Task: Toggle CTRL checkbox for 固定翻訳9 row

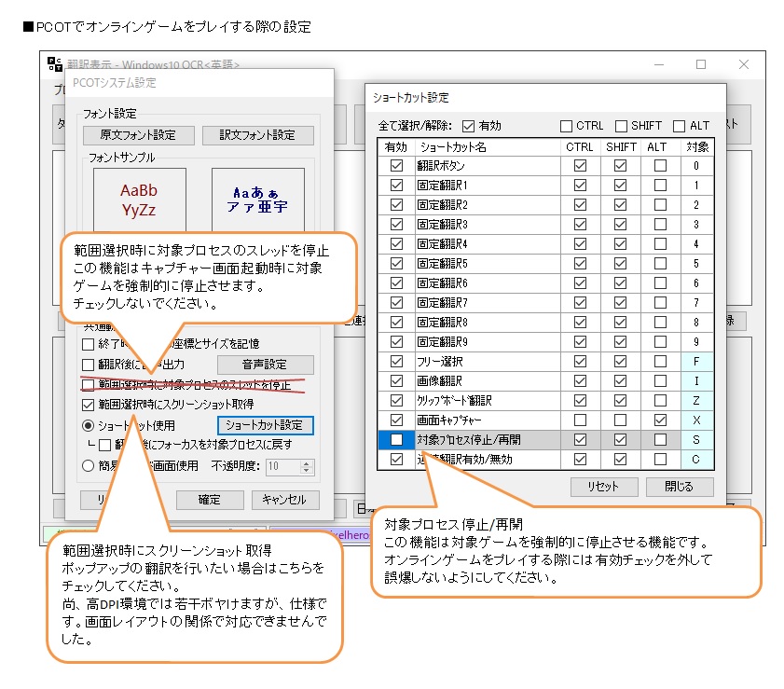Action: (x=580, y=341)
